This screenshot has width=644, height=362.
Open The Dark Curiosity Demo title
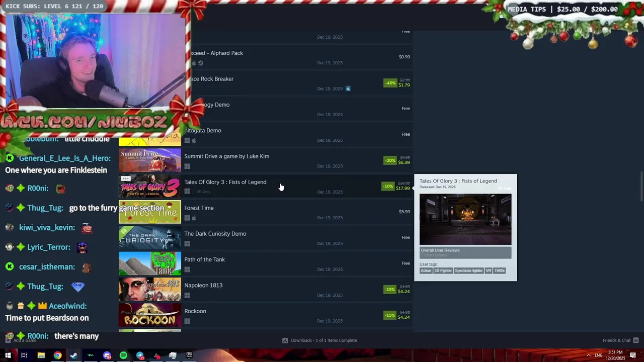click(215, 234)
